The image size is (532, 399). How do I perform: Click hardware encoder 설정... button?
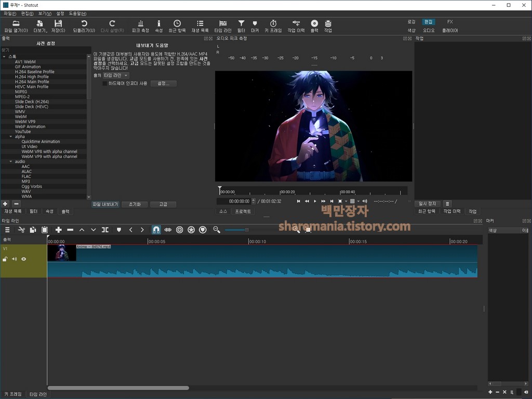[x=163, y=84]
